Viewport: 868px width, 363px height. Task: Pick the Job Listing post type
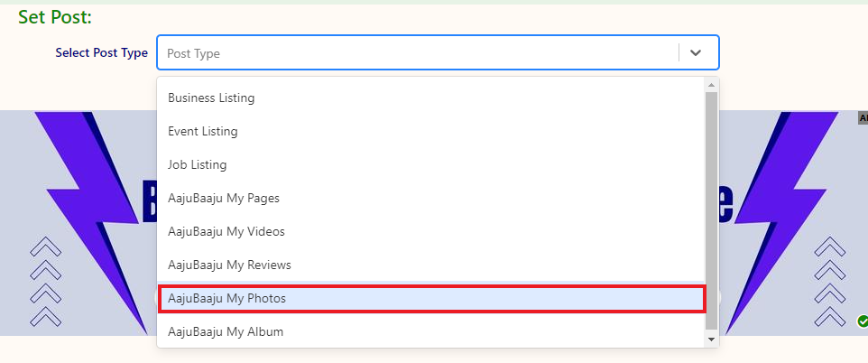click(197, 164)
